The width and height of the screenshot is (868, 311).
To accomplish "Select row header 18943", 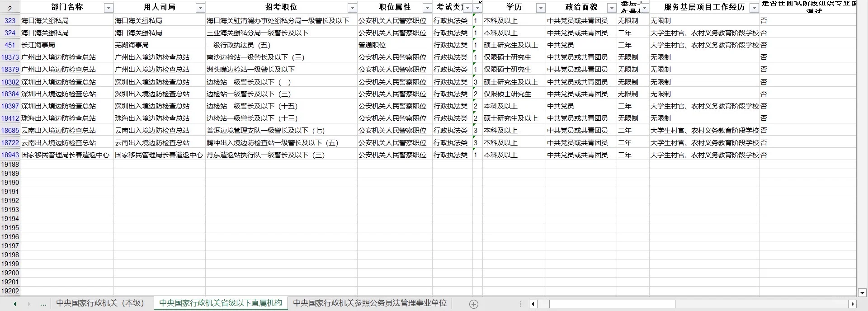I will (10, 155).
